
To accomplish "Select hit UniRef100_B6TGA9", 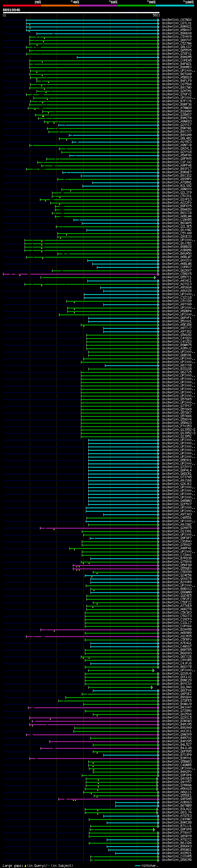I will click(176, 74).
